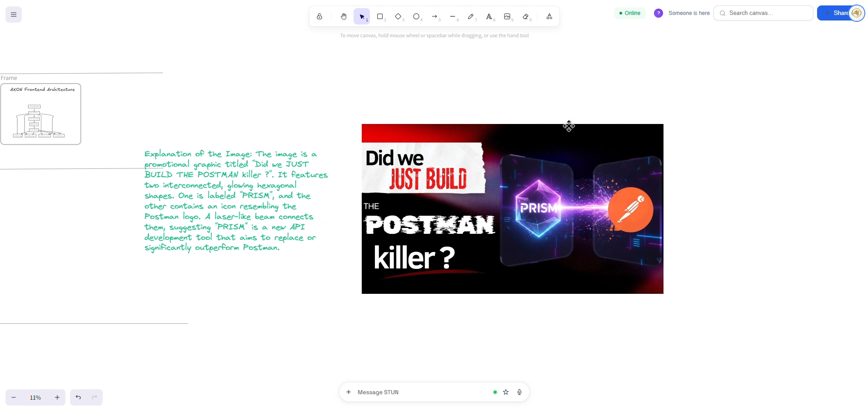Select the Insert image tool

[508, 17]
